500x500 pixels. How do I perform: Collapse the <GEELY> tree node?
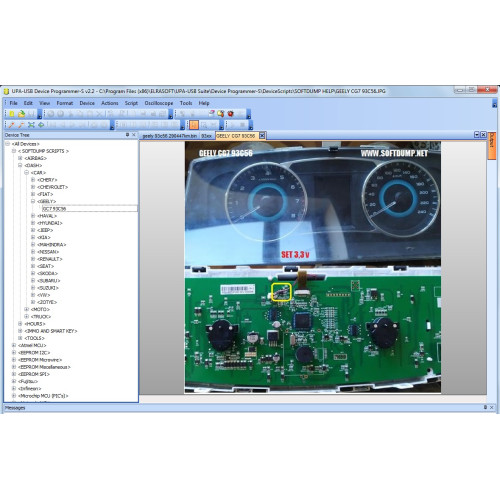pyautogui.click(x=33, y=201)
